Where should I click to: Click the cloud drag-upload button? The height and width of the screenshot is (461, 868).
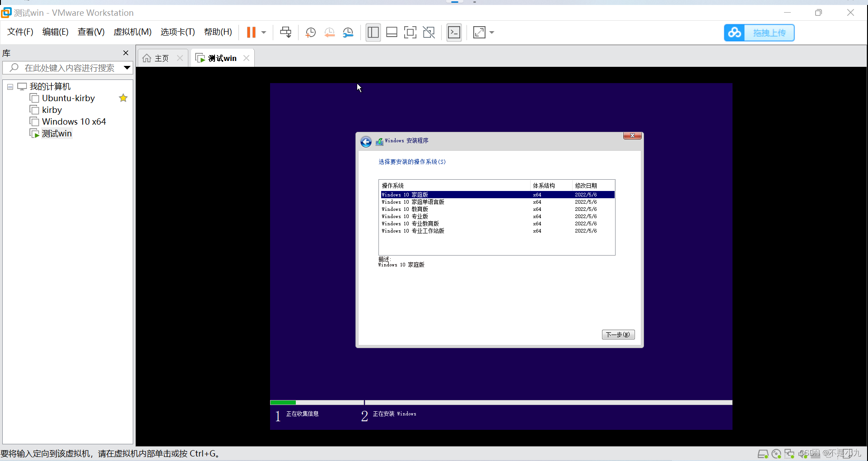[759, 33]
